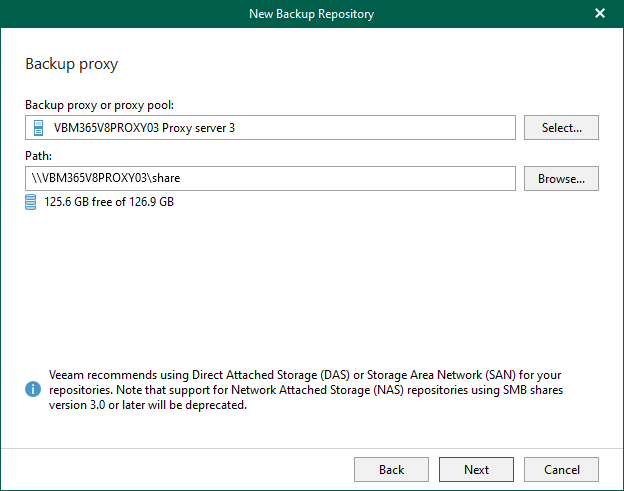Click the 125.6 GB free of 126.9 GB text
The image size is (624, 491).
tap(109, 202)
